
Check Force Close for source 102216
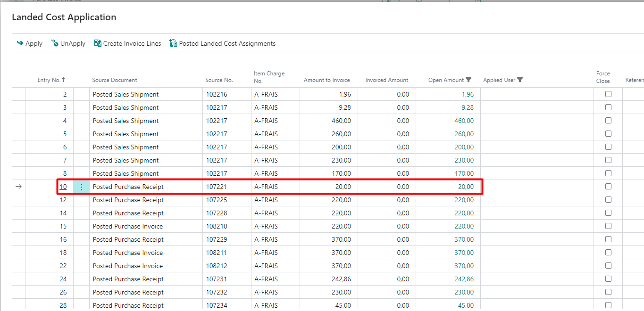(608, 94)
